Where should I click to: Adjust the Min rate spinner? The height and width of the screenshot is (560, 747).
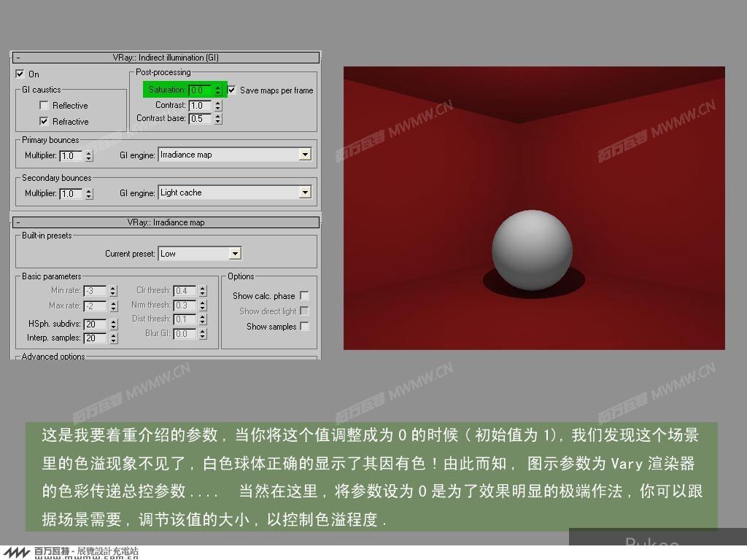[113, 291]
